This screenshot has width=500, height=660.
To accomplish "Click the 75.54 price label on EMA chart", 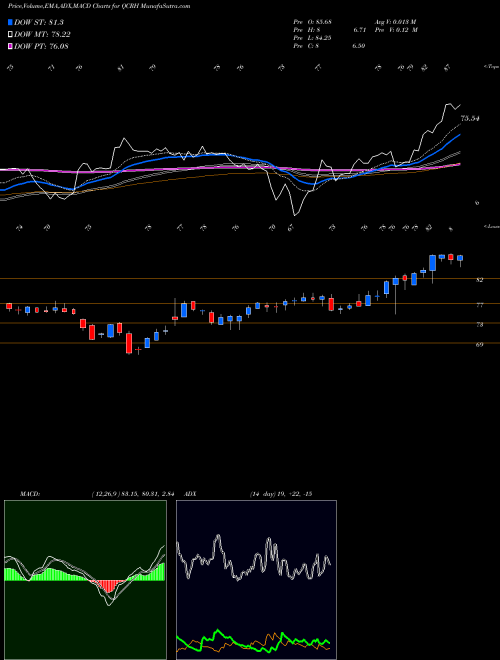I will point(470,119).
